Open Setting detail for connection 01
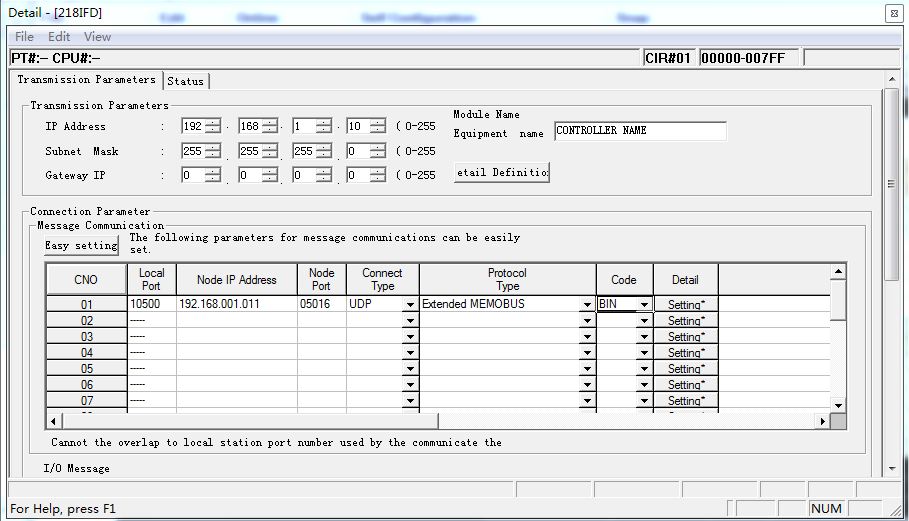The height and width of the screenshot is (521, 909). point(686,304)
